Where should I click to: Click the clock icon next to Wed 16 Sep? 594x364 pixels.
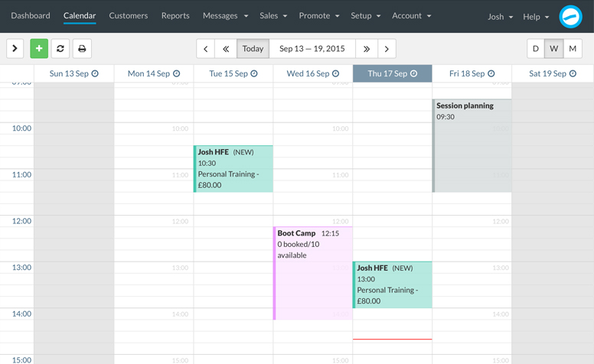pos(335,74)
